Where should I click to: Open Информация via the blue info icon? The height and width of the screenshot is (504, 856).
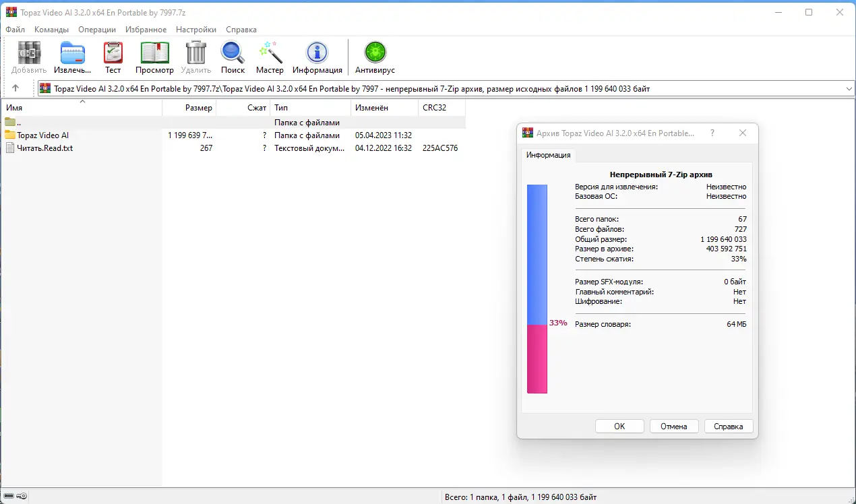(x=317, y=53)
